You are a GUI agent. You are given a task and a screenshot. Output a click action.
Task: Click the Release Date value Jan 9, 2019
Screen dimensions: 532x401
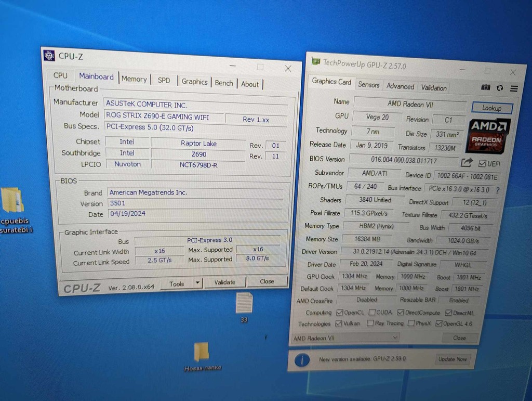[371, 145]
